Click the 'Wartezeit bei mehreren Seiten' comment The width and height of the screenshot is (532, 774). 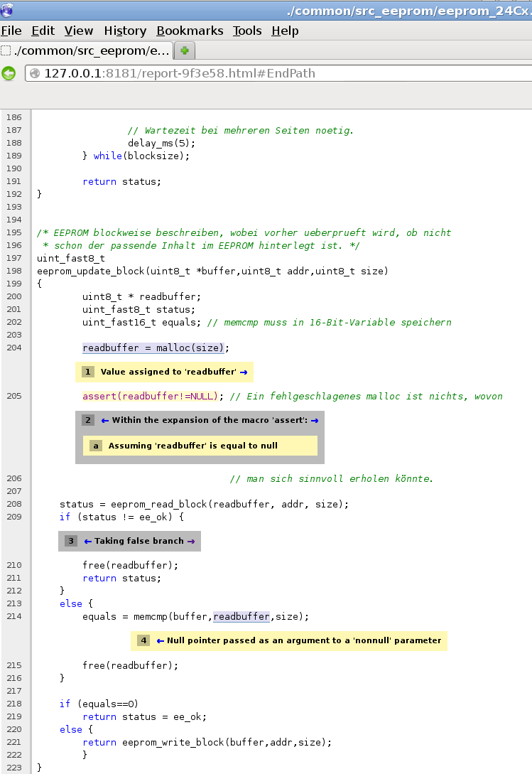pyautogui.click(x=240, y=130)
